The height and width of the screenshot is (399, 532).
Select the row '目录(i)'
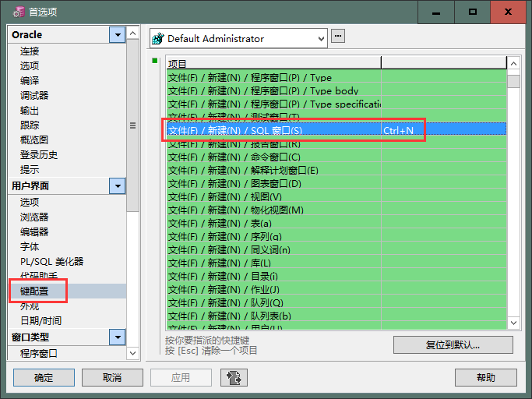tap(336, 277)
